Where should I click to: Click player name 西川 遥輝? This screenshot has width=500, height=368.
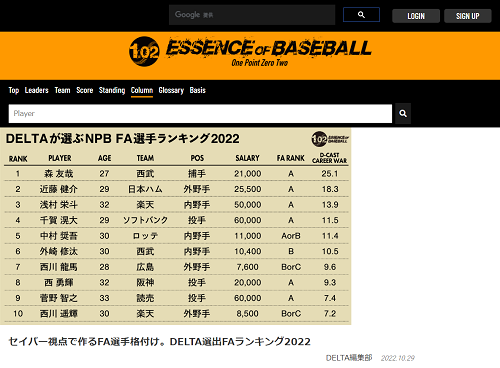tap(59, 314)
